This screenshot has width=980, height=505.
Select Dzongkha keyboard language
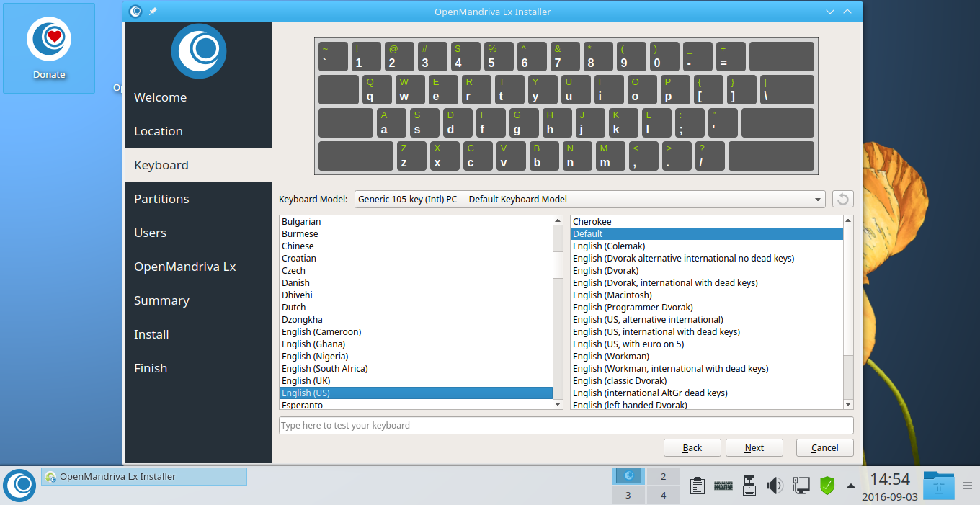pos(416,319)
